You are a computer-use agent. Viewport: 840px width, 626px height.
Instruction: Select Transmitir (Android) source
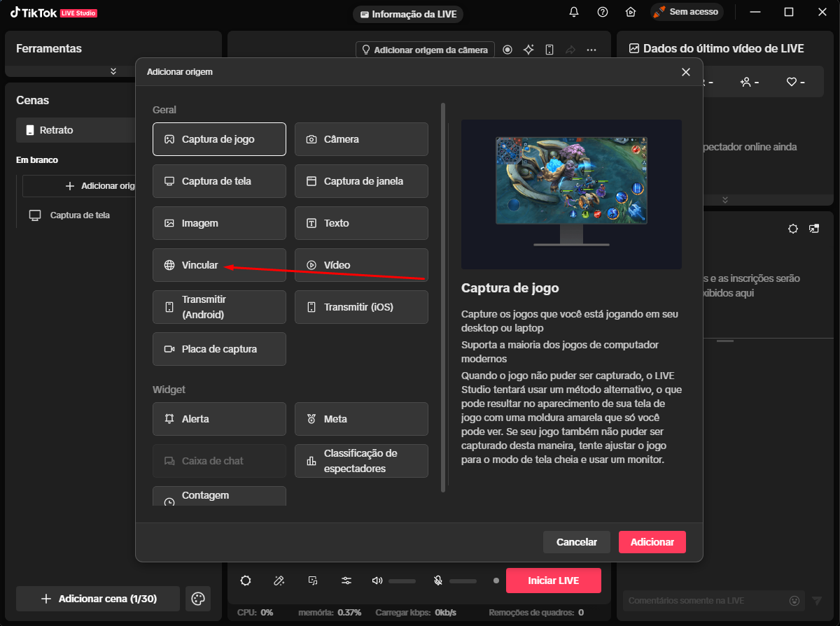(219, 307)
